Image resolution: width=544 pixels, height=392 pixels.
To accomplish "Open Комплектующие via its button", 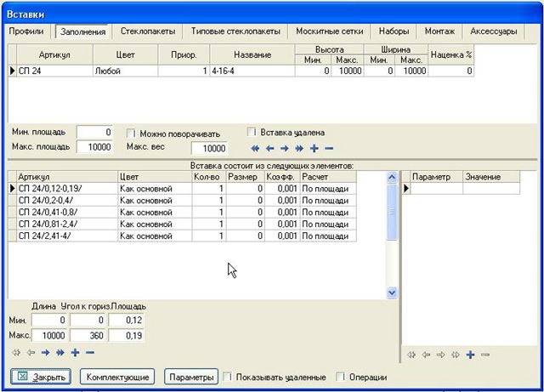I will click(x=117, y=377).
